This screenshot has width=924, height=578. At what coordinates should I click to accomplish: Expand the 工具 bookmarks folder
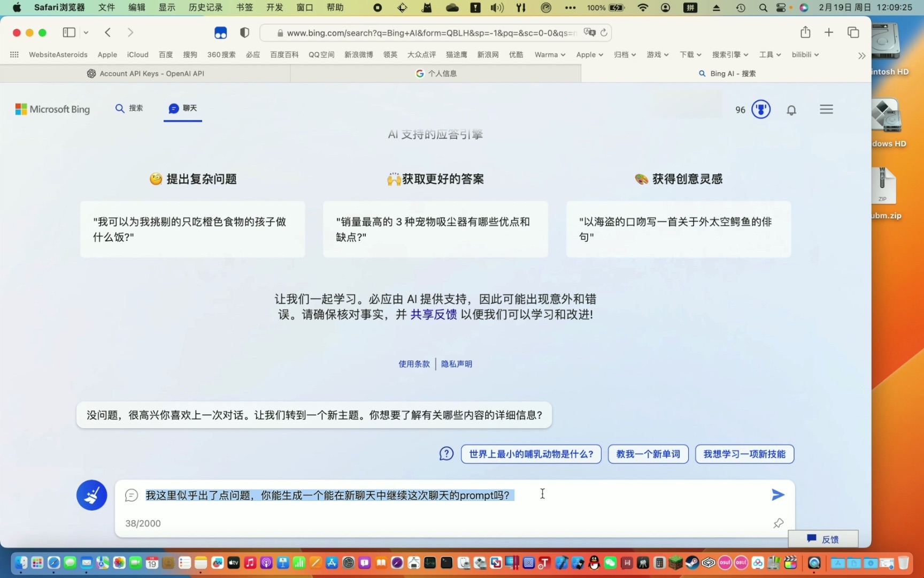(x=770, y=55)
